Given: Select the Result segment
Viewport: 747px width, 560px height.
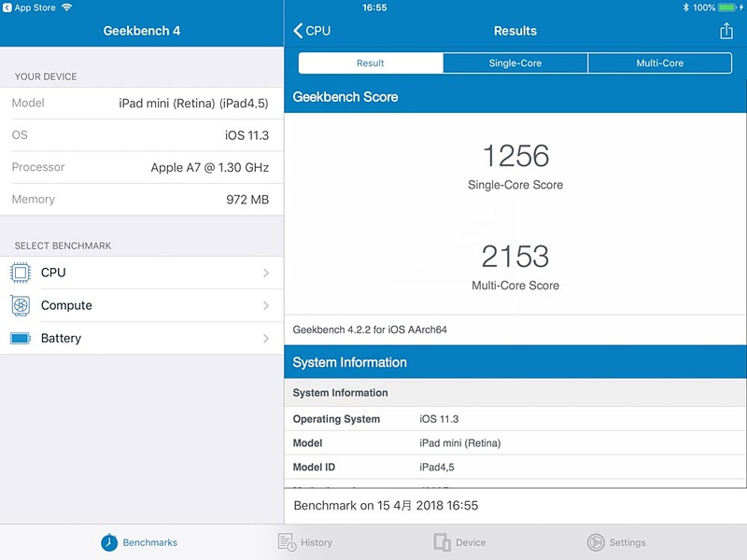Looking at the screenshot, I should pyautogui.click(x=370, y=63).
